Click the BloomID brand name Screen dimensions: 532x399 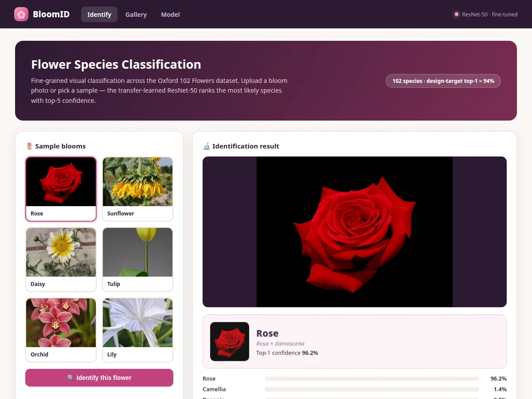pyautogui.click(x=51, y=14)
